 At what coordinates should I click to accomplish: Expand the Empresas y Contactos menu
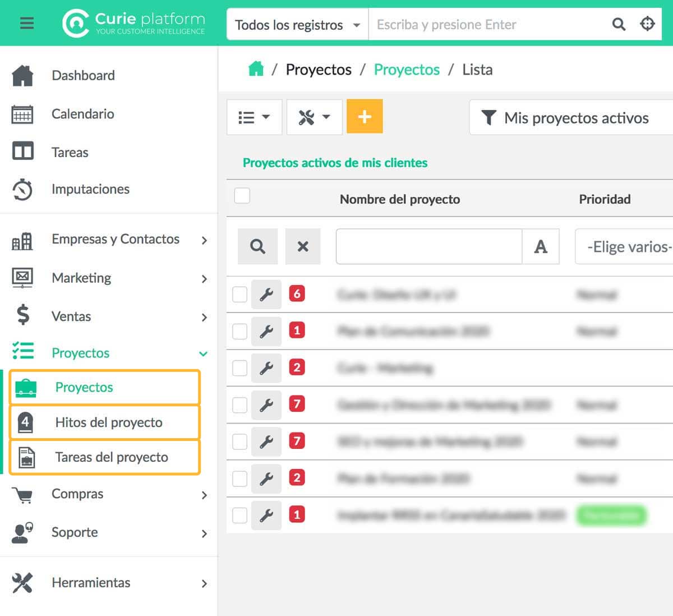116,240
